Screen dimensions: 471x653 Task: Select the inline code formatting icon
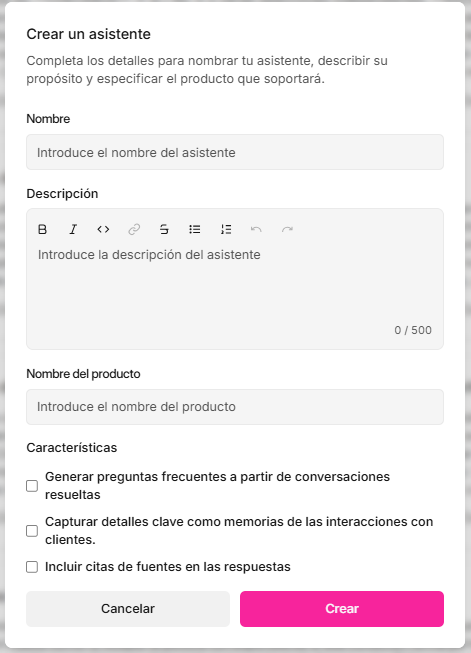[x=103, y=229]
